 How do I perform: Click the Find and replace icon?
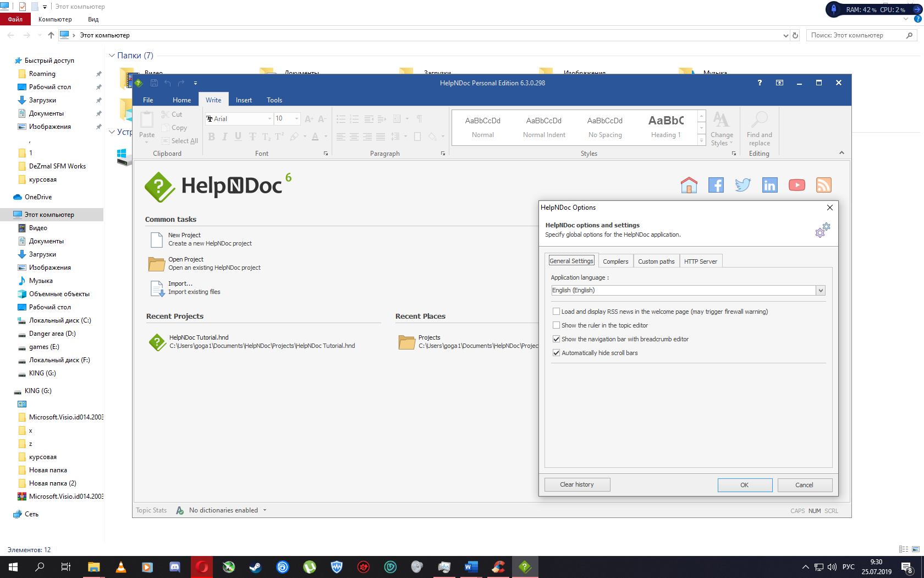759,120
